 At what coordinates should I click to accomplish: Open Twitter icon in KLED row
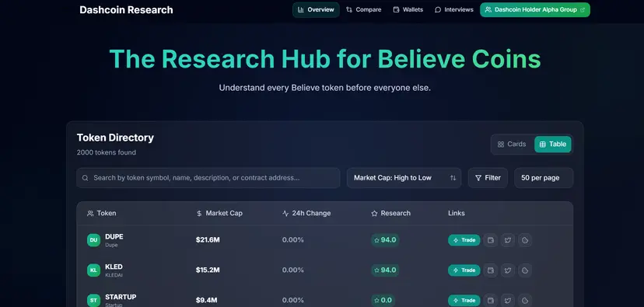(x=508, y=270)
